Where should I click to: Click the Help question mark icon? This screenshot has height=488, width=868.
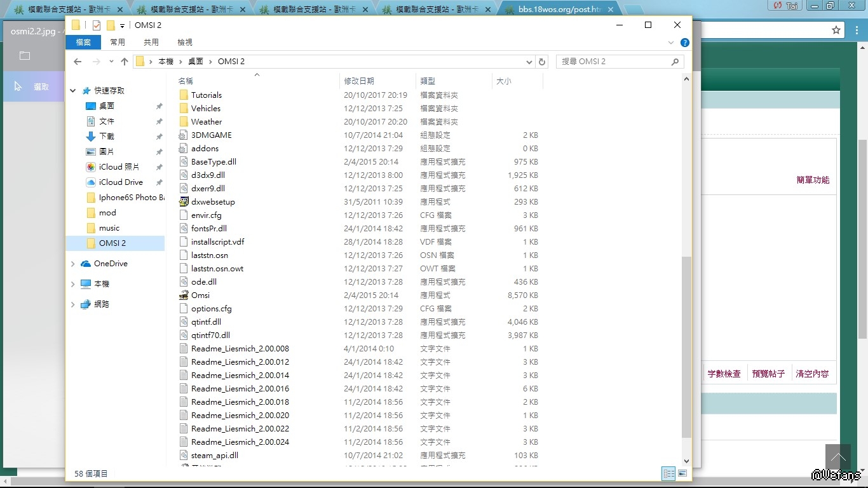684,43
